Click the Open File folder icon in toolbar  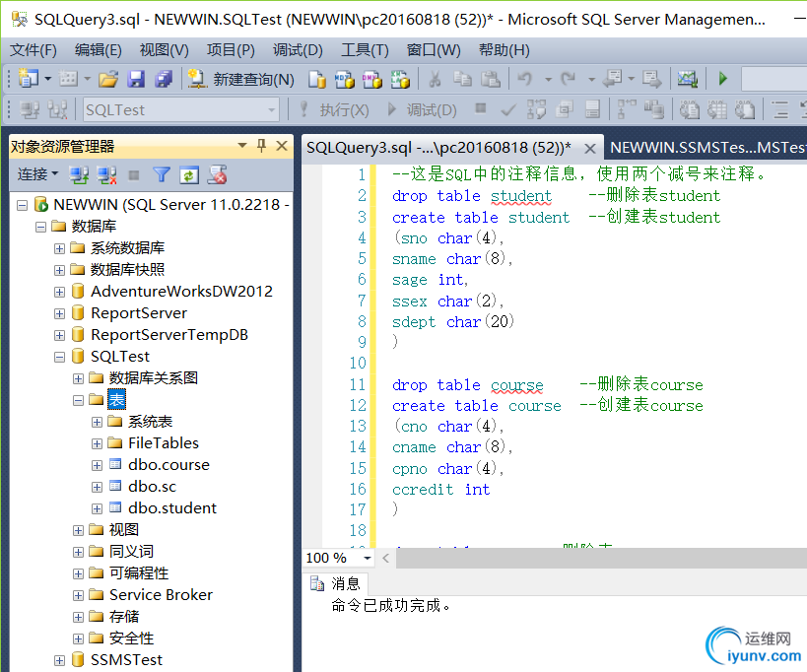click(108, 79)
